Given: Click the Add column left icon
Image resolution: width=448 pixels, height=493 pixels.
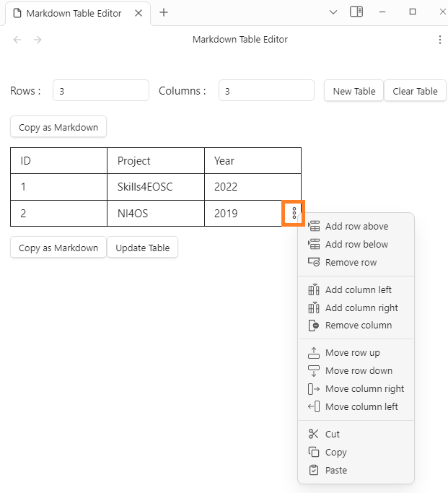Looking at the screenshot, I should point(313,290).
